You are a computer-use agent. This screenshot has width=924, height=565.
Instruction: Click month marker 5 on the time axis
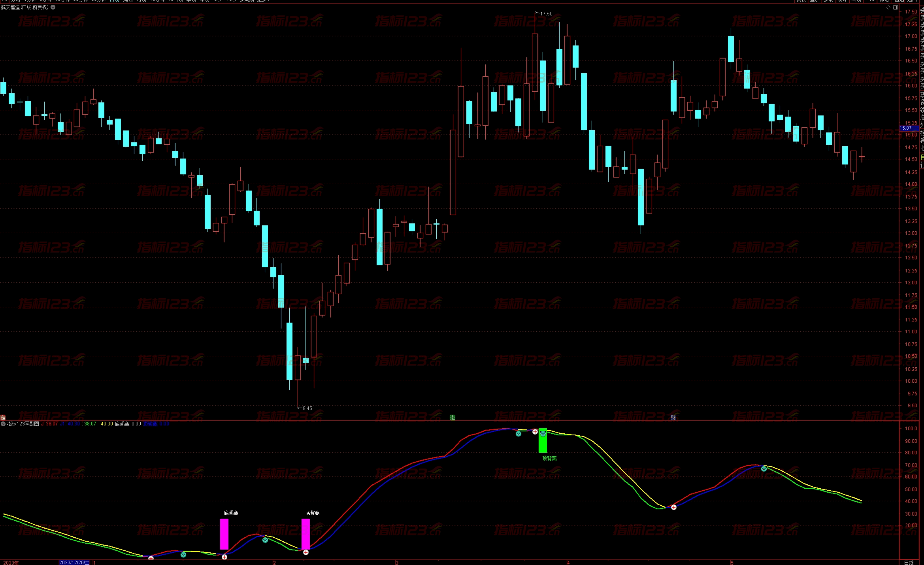[732, 563]
